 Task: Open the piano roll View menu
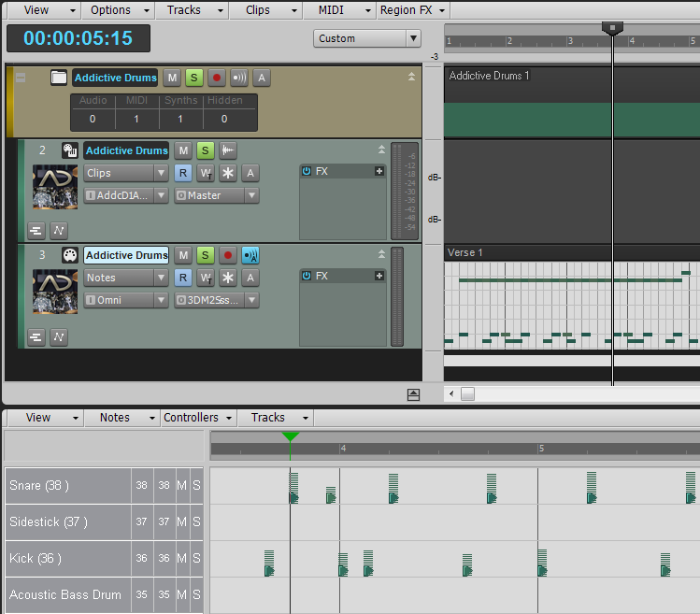coord(46,418)
